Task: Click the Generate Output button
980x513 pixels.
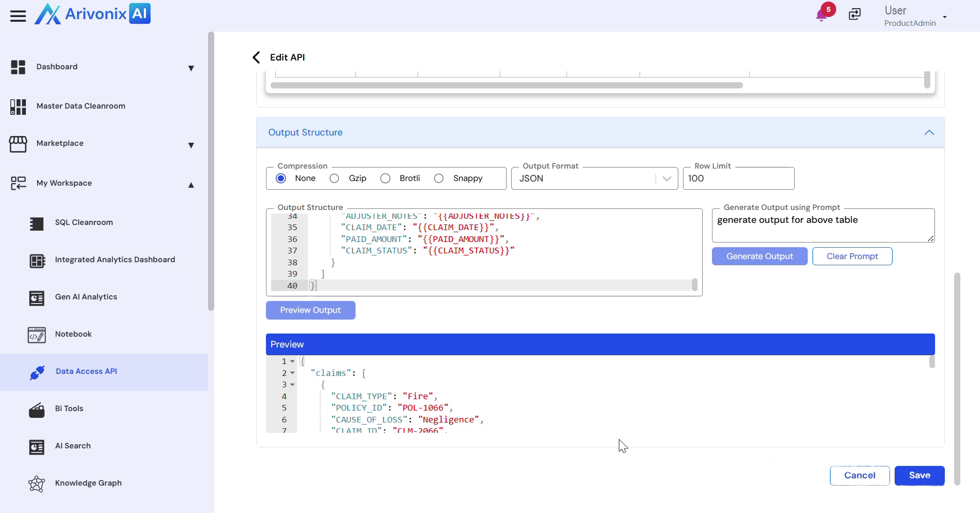Action: click(x=759, y=256)
